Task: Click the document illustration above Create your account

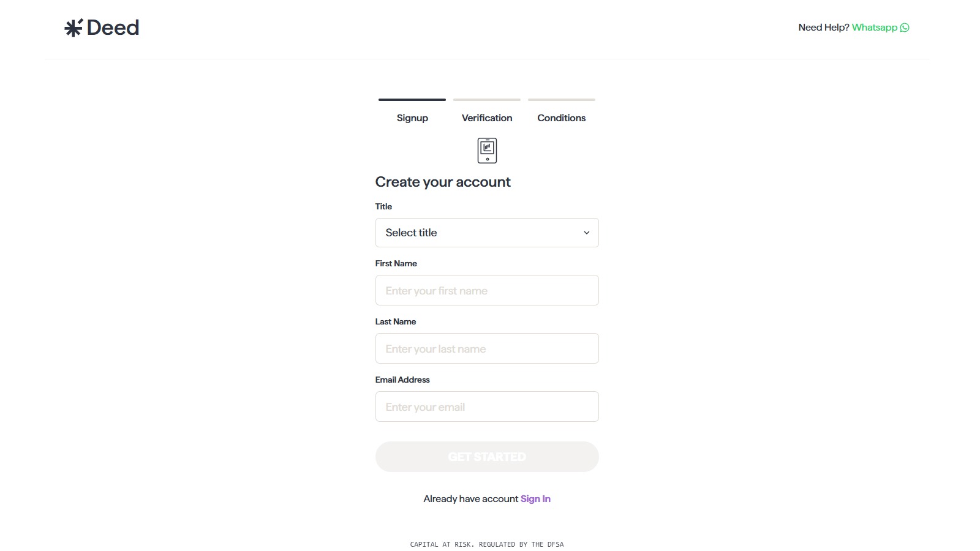Action: point(487,150)
